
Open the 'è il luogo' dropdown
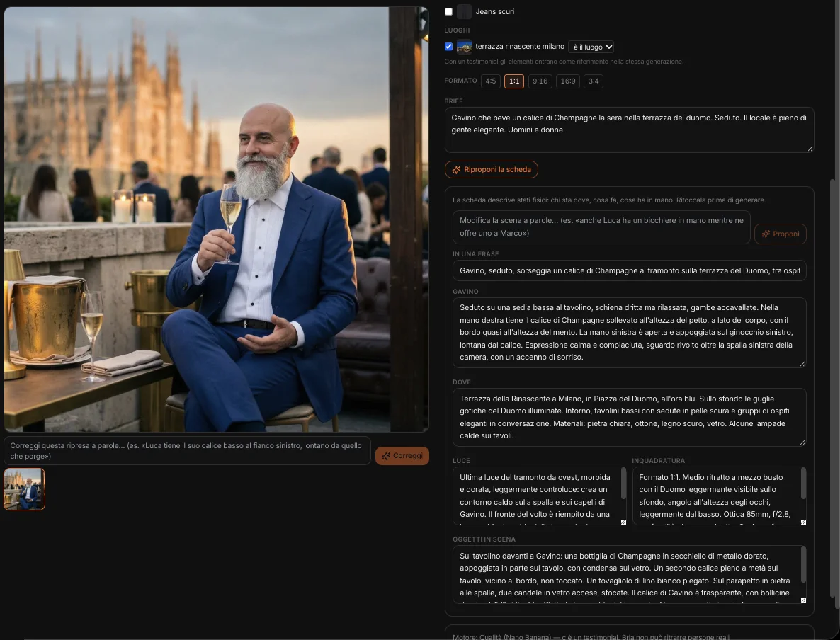[x=591, y=47]
